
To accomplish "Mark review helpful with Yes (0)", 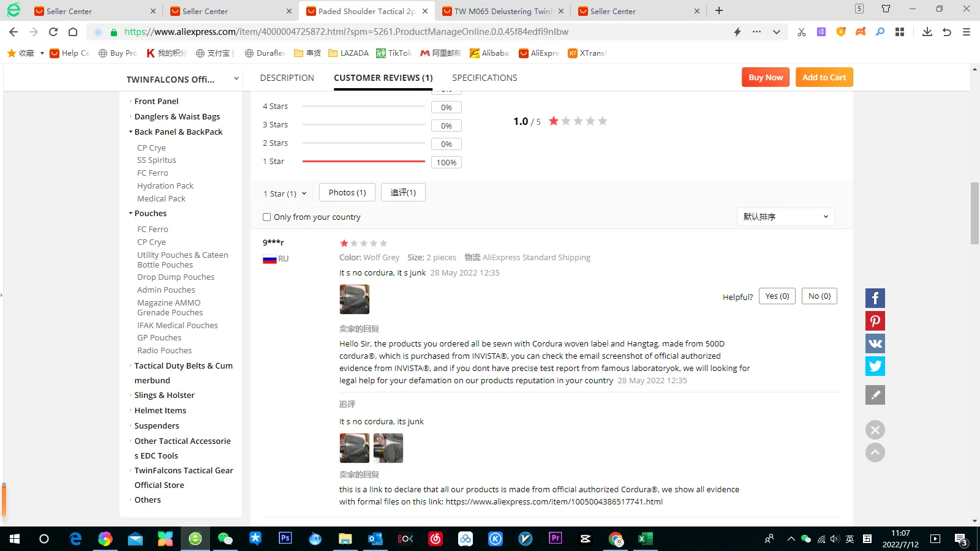I will 777,296.
